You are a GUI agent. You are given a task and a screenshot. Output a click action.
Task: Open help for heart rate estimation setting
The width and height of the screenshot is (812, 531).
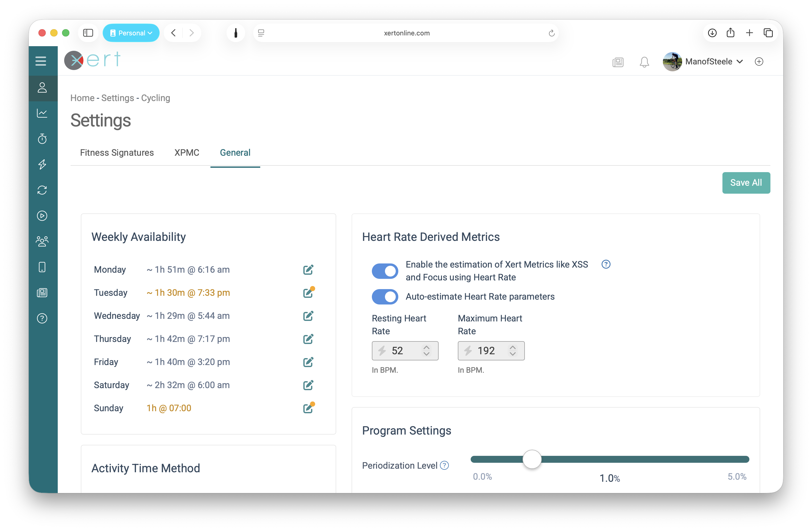click(606, 264)
